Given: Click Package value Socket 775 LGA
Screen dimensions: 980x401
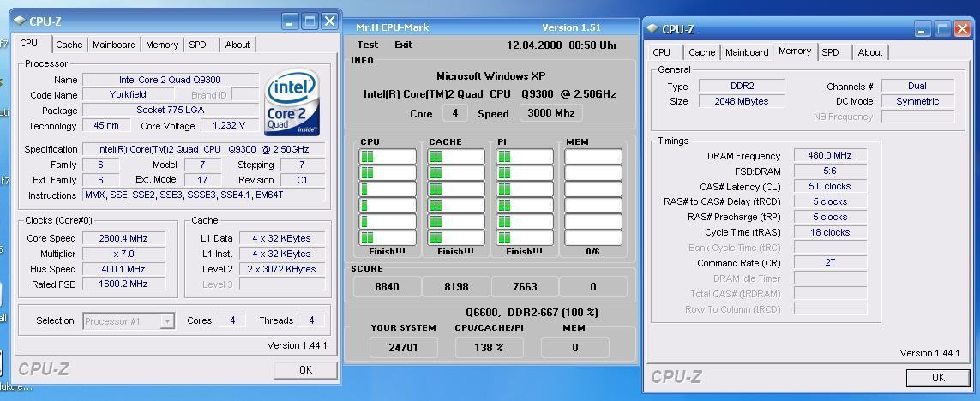Looking at the screenshot, I should (170, 110).
